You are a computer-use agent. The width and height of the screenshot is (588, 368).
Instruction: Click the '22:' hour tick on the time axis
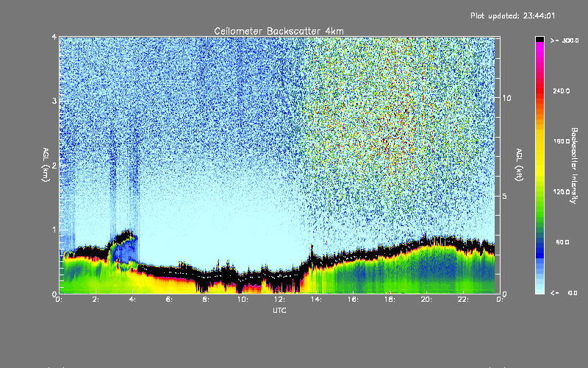pos(463,300)
